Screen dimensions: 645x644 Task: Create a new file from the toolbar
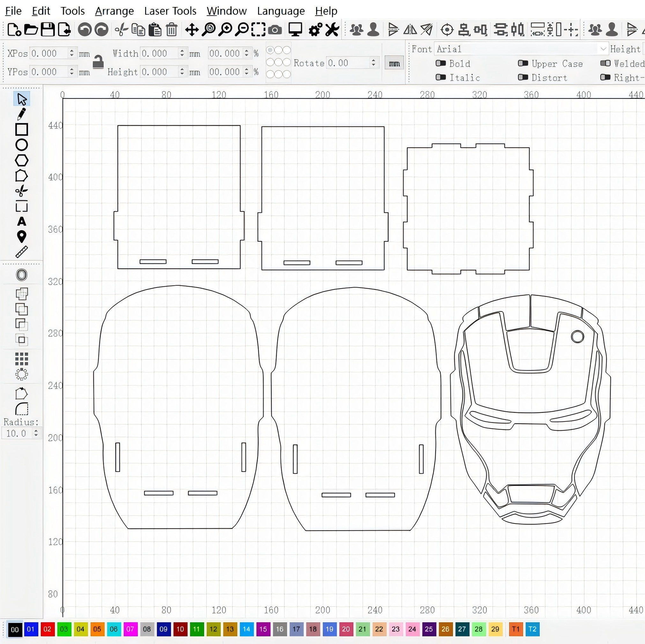click(x=14, y=29)
